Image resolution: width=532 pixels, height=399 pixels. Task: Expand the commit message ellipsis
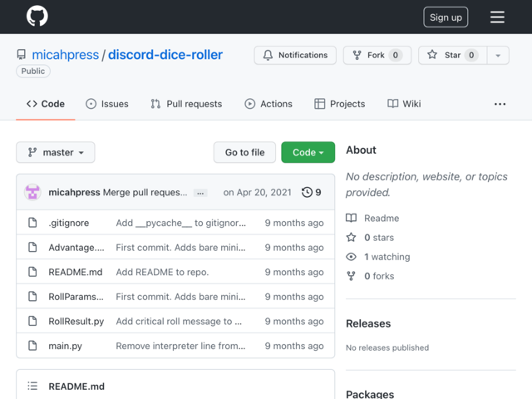click(x=200, y=193)
